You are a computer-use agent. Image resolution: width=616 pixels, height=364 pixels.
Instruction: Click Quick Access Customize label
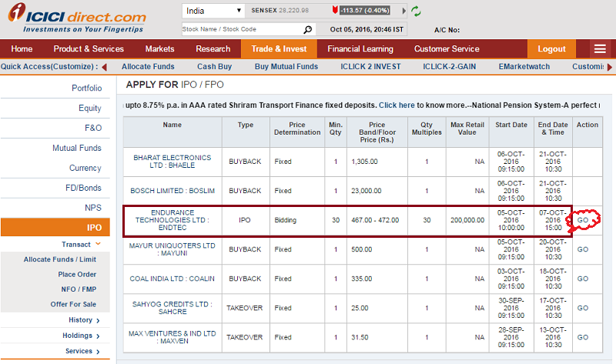click(49, 66)
